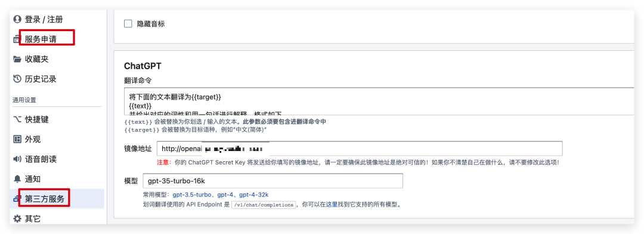Click the /v1/chat/completions endpoint text

[x=264, y=204]
